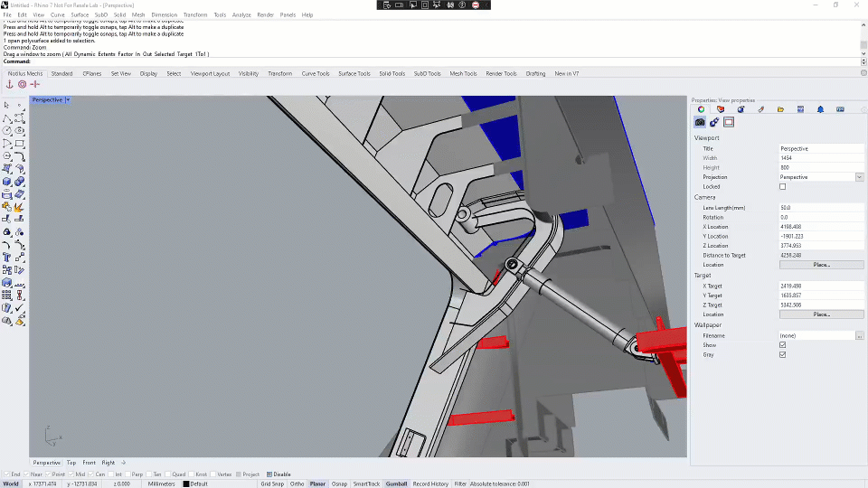Enable the Quad osnap checkbox

coord(168,474)
